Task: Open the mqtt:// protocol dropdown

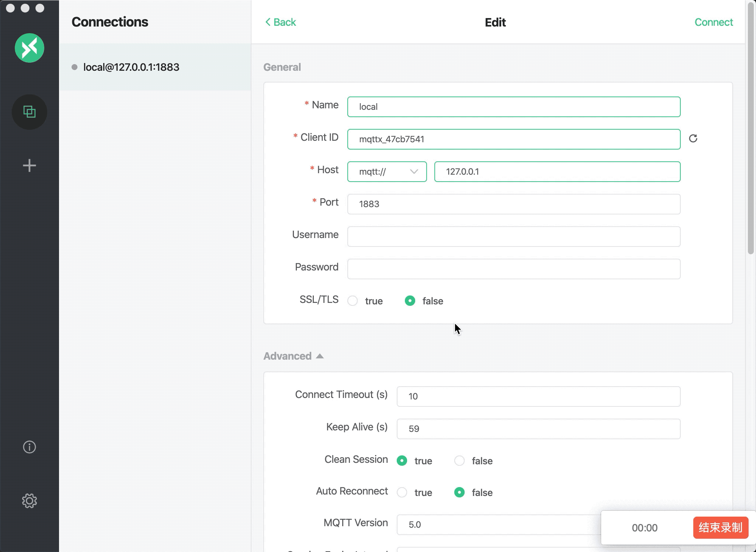Action: point(387,172)
